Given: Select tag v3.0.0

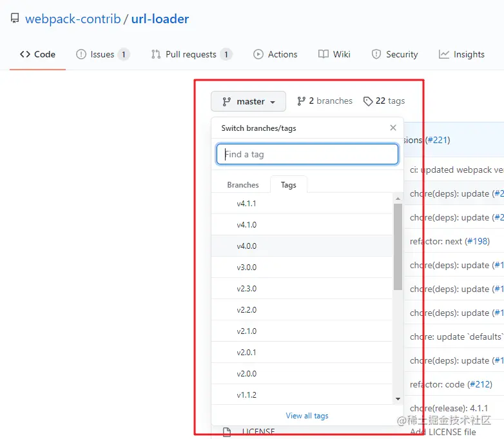Looking at the screenshot, I should [x=302, y=268].
